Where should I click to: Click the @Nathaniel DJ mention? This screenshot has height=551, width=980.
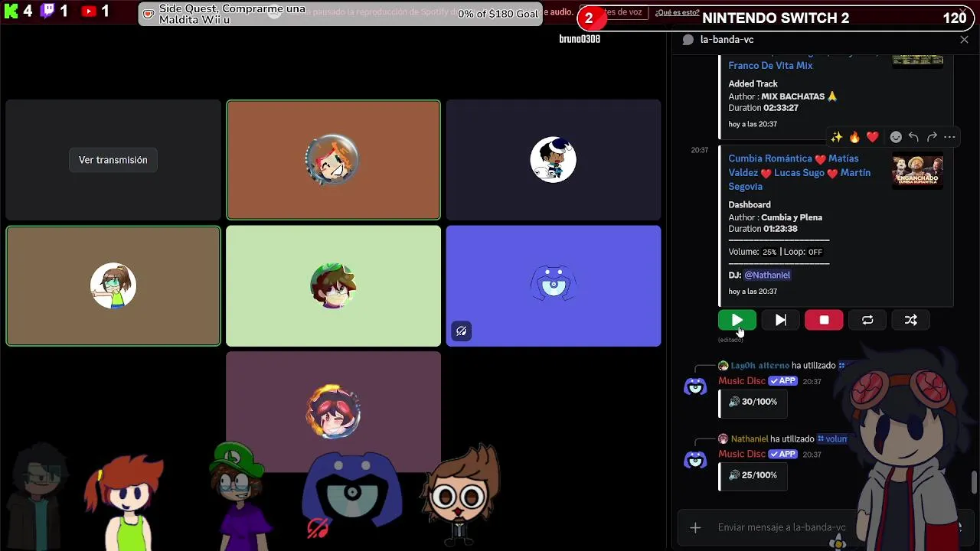[x=767, y=275]
